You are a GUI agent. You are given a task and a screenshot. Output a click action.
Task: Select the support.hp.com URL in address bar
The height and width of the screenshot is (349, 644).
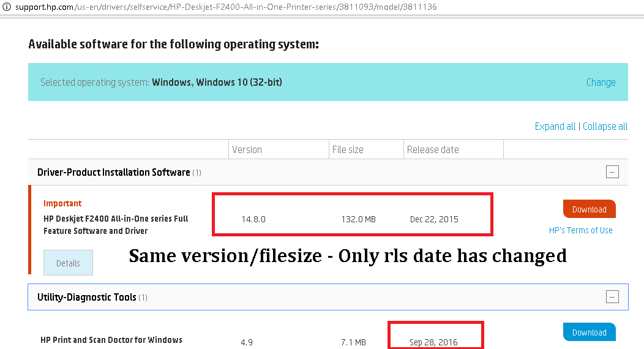(x=226, y=7)
